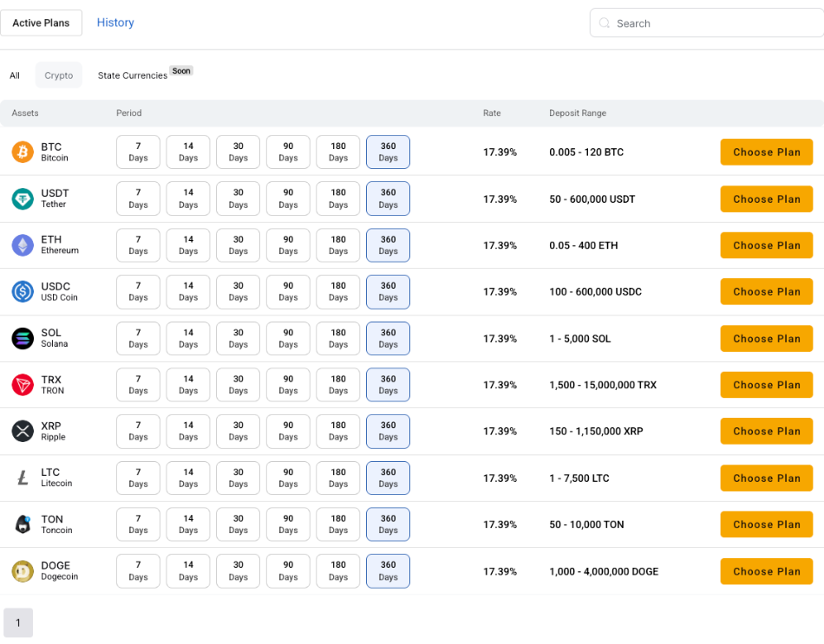This screenshot has height=644, width=824.
Task: Select 360 Days period for BTC
Action: click(388, 152)
